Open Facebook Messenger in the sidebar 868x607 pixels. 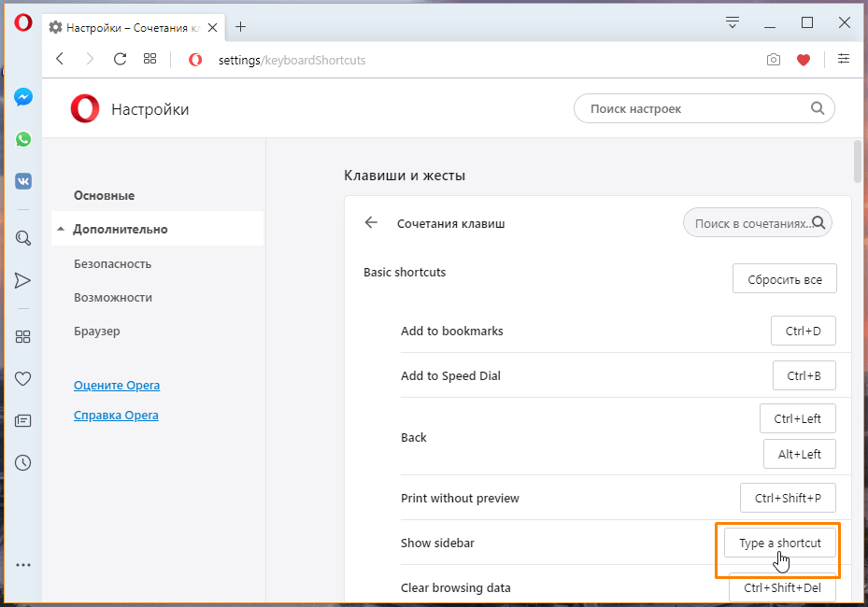[23, 97]
